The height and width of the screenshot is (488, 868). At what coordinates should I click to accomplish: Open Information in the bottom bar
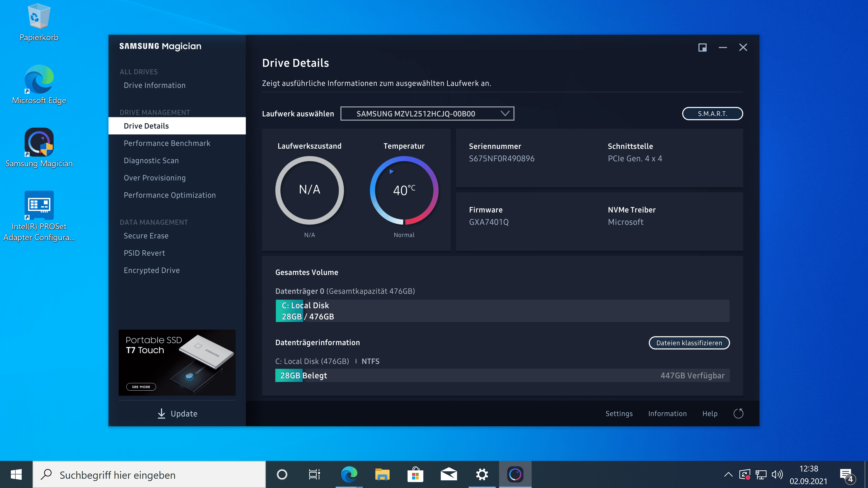click(x=667, y=414)
